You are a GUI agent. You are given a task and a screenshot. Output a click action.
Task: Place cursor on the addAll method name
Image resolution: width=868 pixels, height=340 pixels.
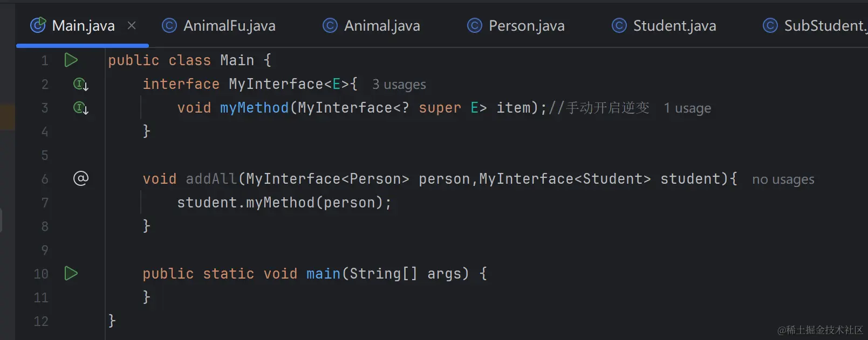211,179
